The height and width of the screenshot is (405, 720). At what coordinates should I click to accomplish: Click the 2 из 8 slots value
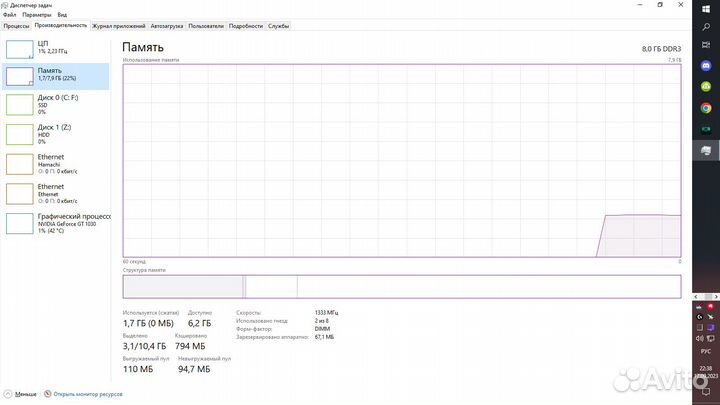pos(321,321)
